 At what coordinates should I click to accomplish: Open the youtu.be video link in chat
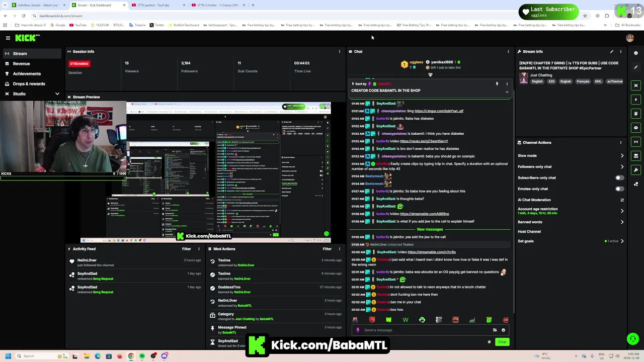(424, 141)
